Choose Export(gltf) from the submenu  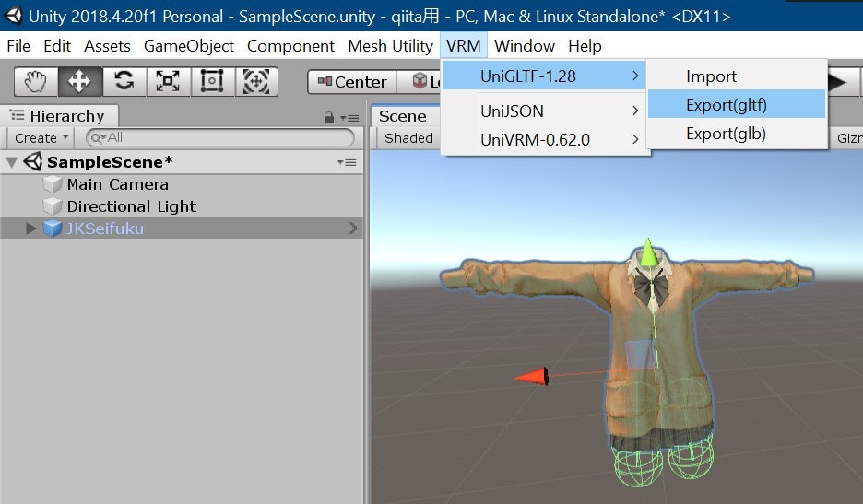[737, 104]
